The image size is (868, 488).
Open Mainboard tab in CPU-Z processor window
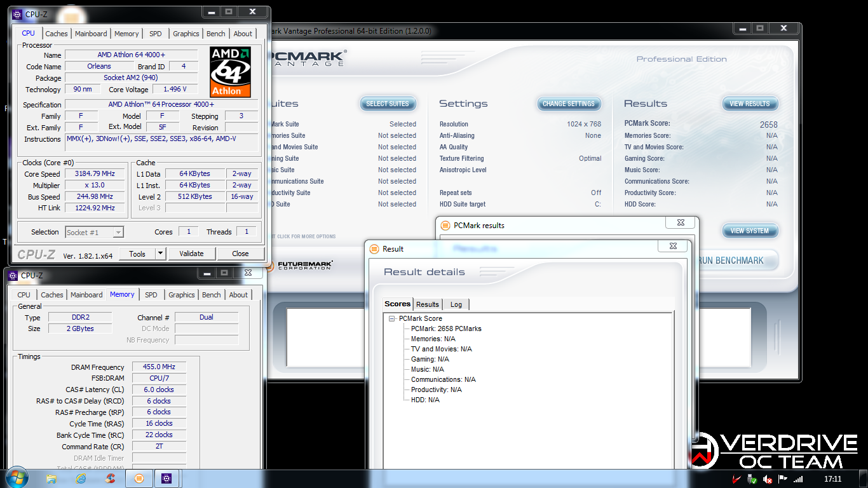point(91,34)
